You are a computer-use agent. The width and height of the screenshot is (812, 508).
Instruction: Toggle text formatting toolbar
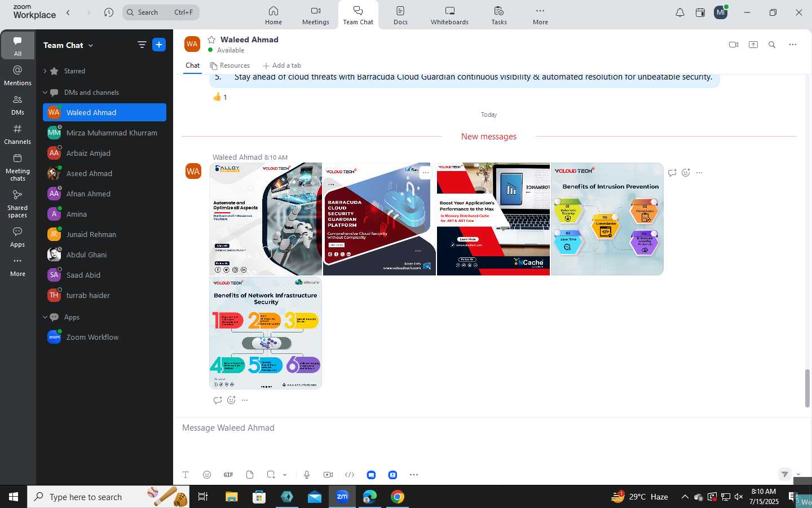coord(186,475)
